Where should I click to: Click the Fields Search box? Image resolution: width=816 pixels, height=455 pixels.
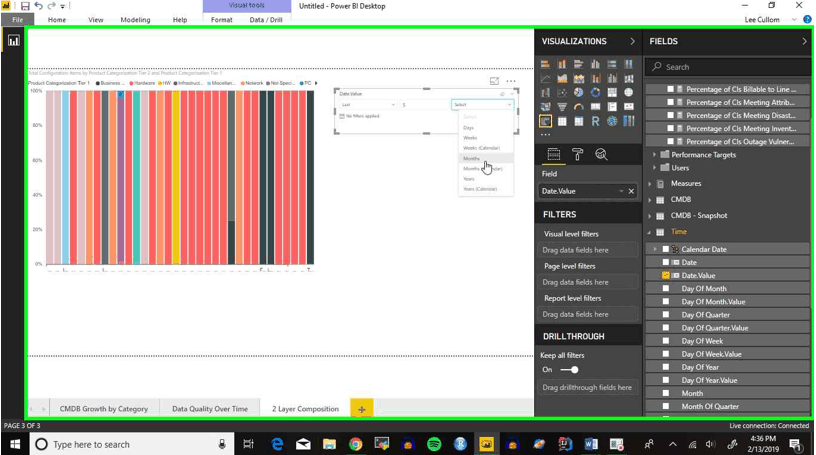tap(728, 67)
